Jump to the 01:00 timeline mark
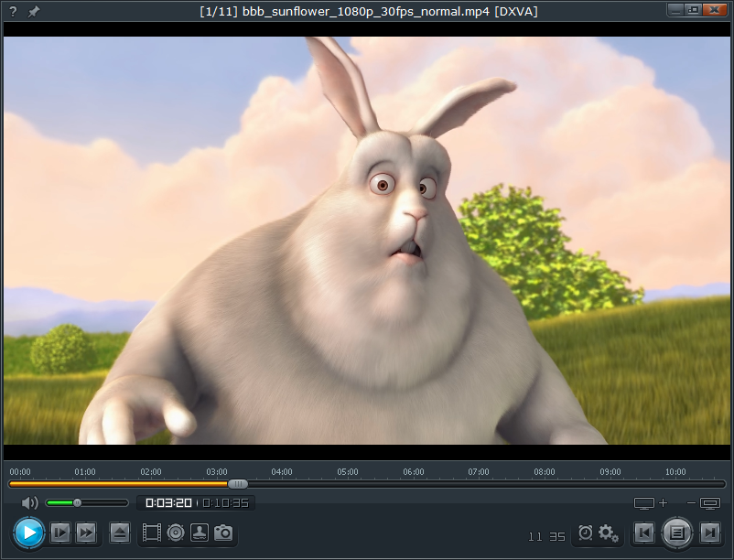The width and height of the screenshot is (734, 560). tap(85, 471)
